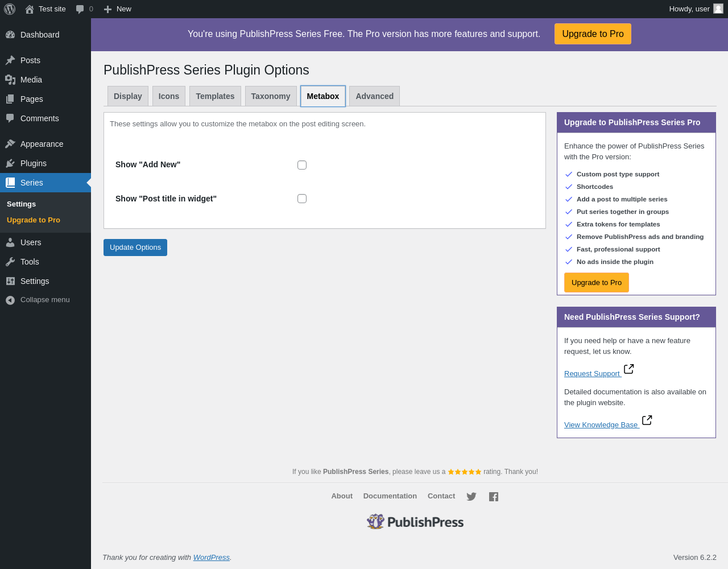Open the Appearance menu item
The height and width of the screenshot is (569, 728).
(x=45, y=144)
